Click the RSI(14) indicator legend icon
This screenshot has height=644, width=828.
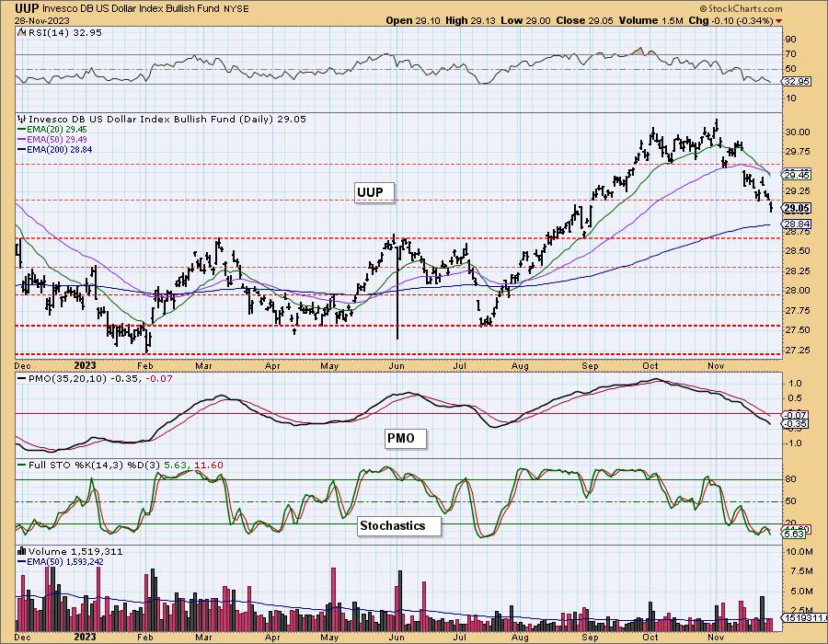[x=21, y=32]
